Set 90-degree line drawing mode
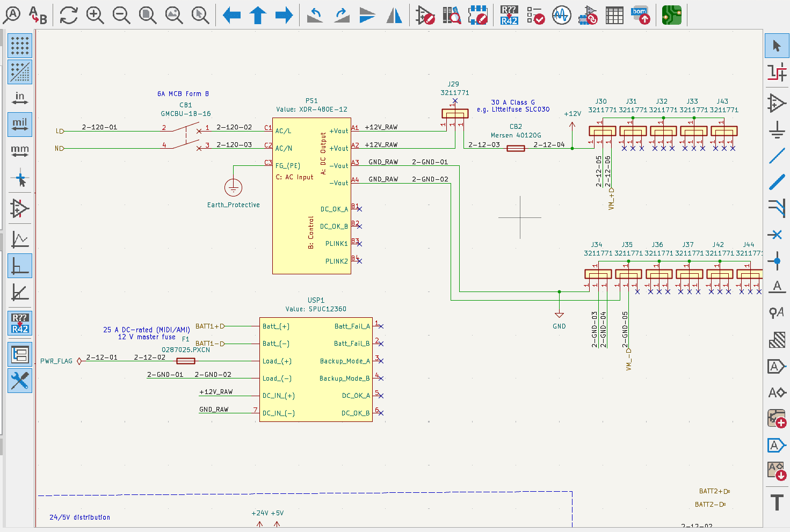 click(x=20, y=266)
